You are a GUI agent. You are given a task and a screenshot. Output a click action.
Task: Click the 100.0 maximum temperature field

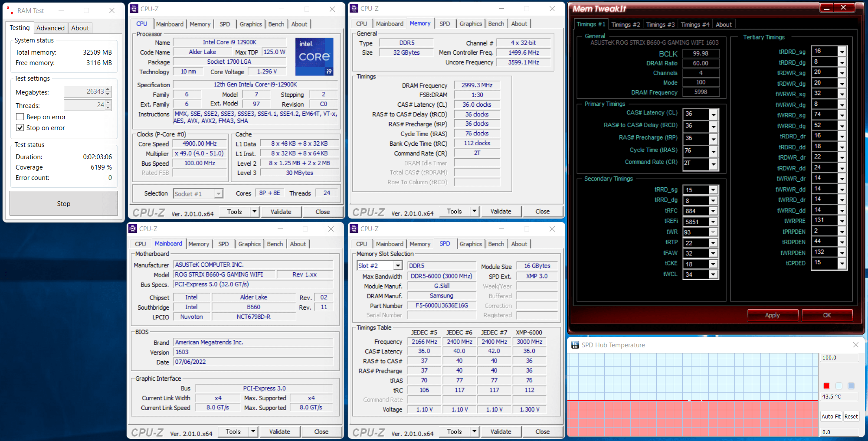pyautogui.click(x=839, y=358)
